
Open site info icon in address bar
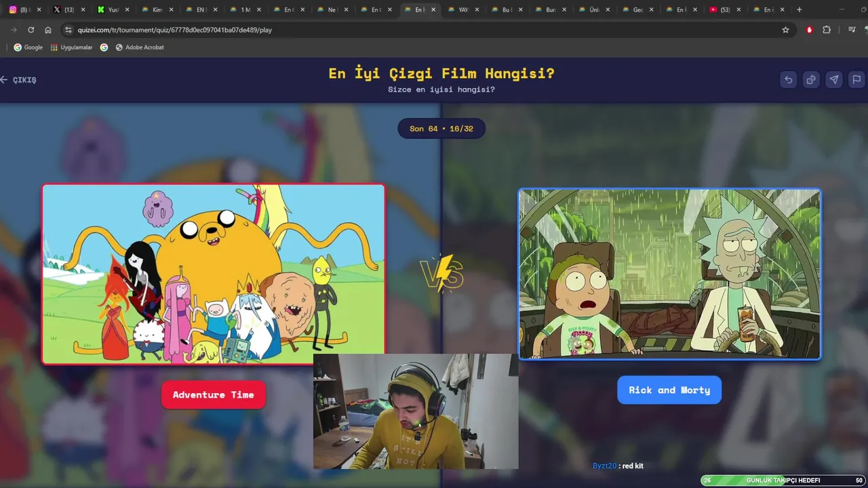67,30
